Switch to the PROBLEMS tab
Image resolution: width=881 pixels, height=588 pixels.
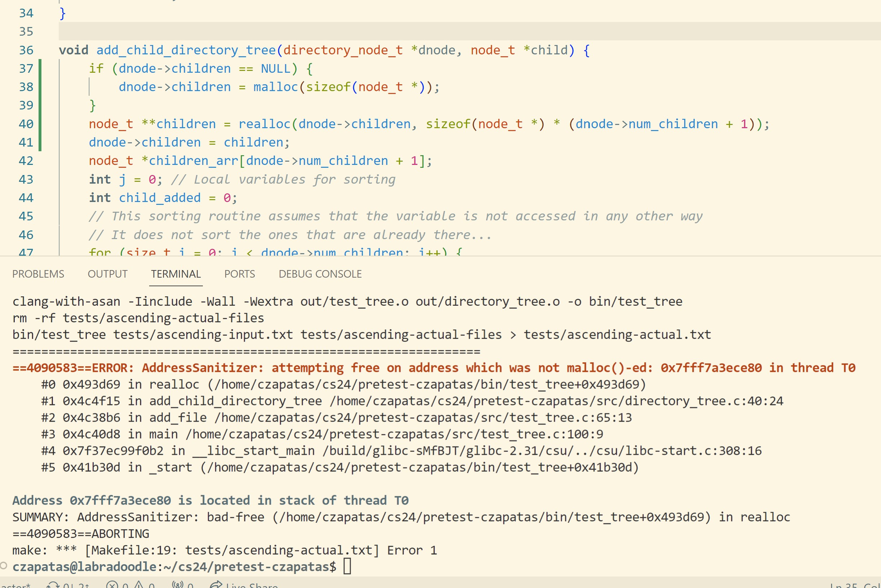tap(38, 274)
